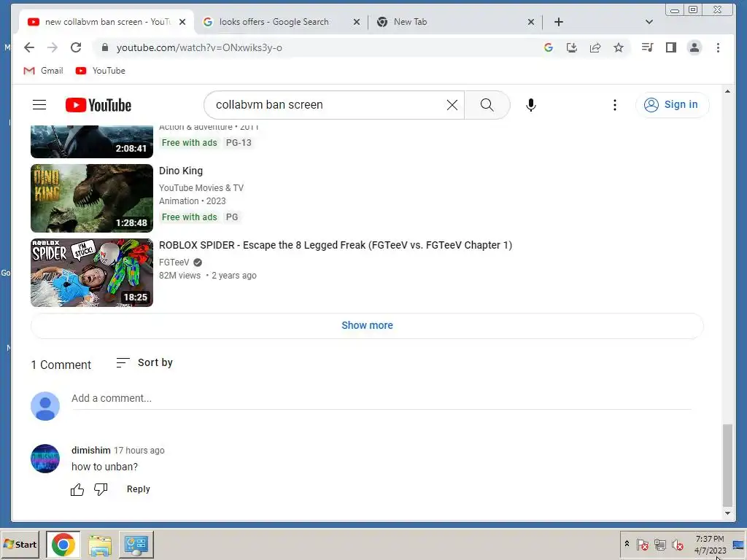
Task: Open the YouTube bookmark
Action: point(101,71)
